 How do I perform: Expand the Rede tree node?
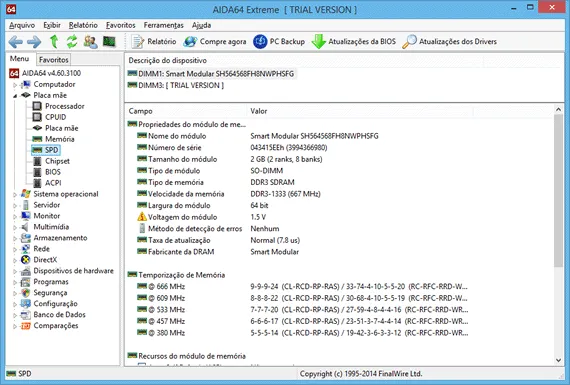coord(15,250)
